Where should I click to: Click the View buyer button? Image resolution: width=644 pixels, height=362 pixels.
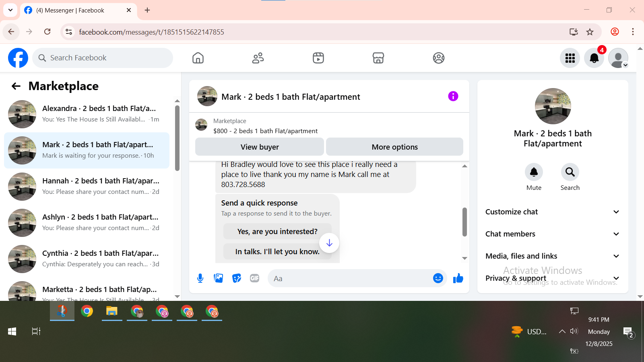pos(260,147)
